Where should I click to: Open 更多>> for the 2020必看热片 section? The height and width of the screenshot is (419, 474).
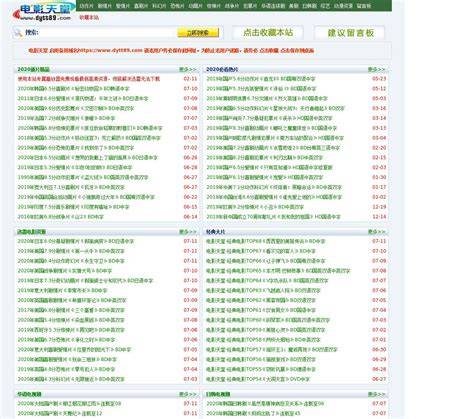(376, 69)
